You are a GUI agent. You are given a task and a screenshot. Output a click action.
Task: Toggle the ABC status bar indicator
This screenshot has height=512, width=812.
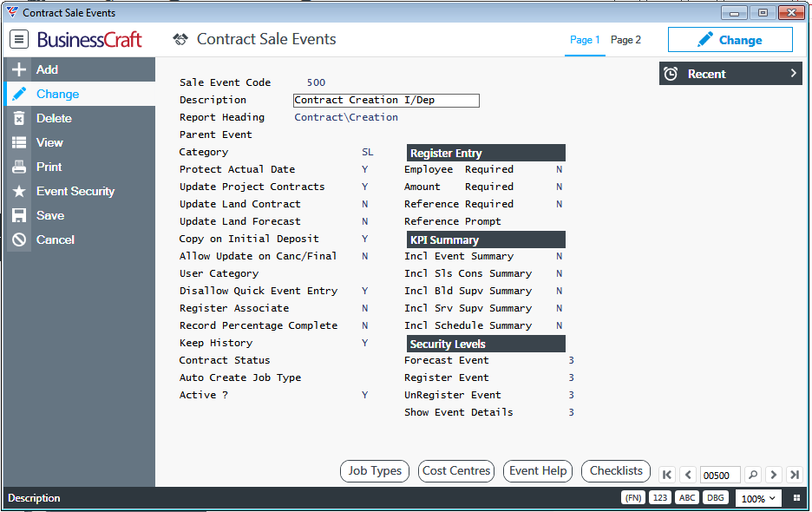(687, 498)
